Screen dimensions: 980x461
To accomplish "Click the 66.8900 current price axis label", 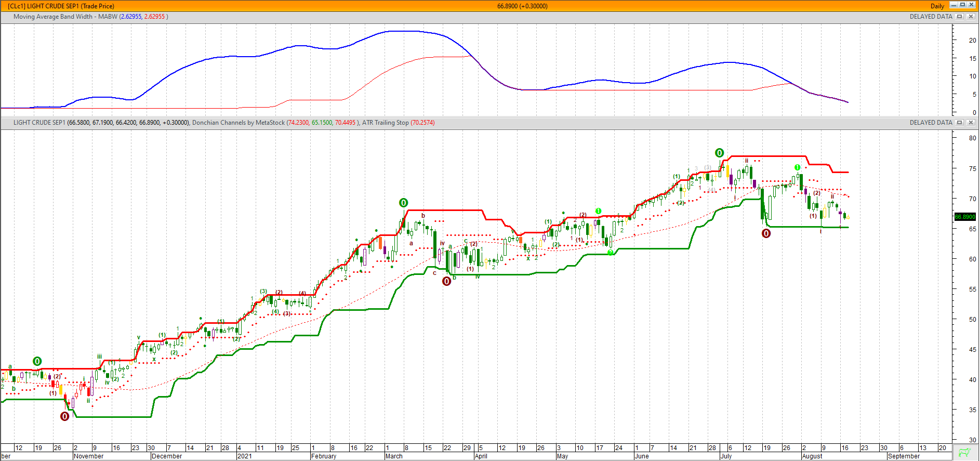I will point(965,217).
